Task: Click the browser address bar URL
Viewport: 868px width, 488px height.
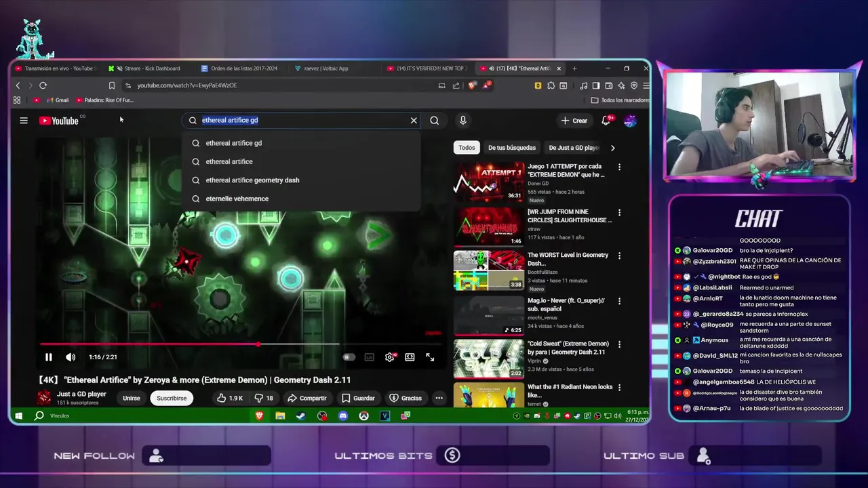Action: click(187, 85)
